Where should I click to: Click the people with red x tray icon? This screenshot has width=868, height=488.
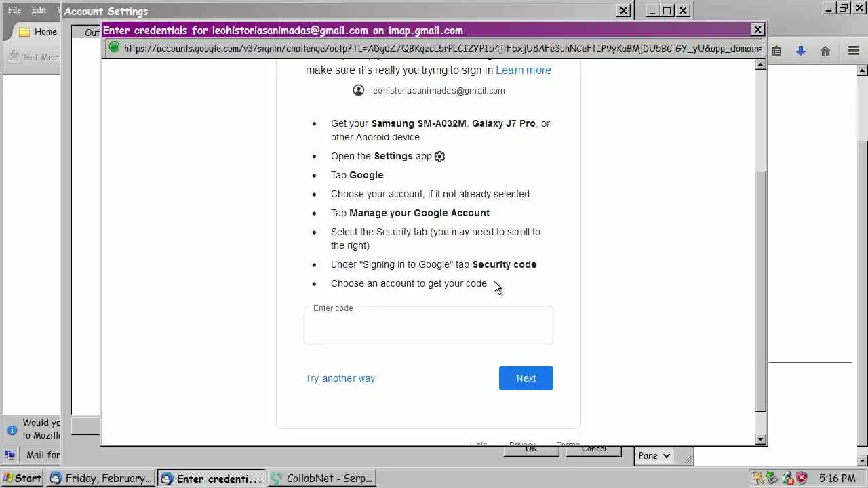[x=787, y=478]
